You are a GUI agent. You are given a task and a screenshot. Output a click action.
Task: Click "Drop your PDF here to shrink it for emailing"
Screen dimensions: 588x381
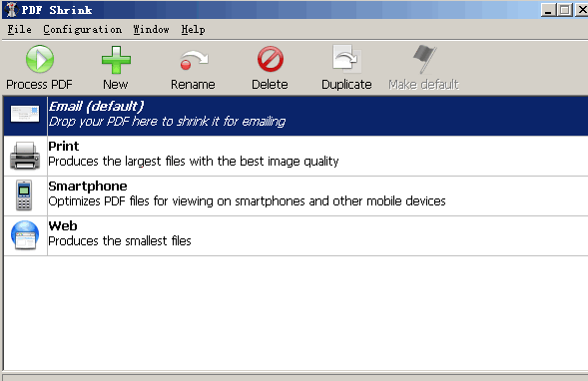pyautogui.click(x=168, y=122)
